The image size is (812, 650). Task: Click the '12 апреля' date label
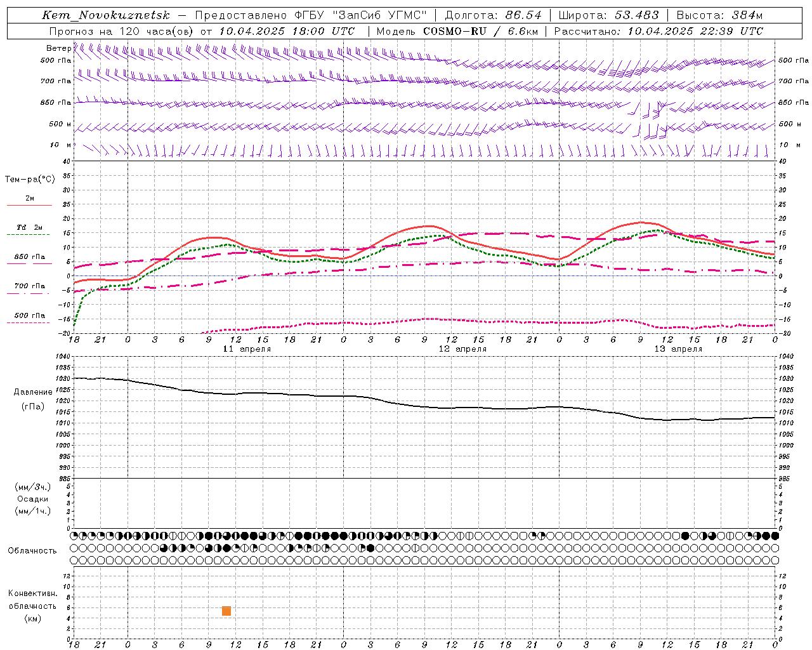(x=462, y=349)
